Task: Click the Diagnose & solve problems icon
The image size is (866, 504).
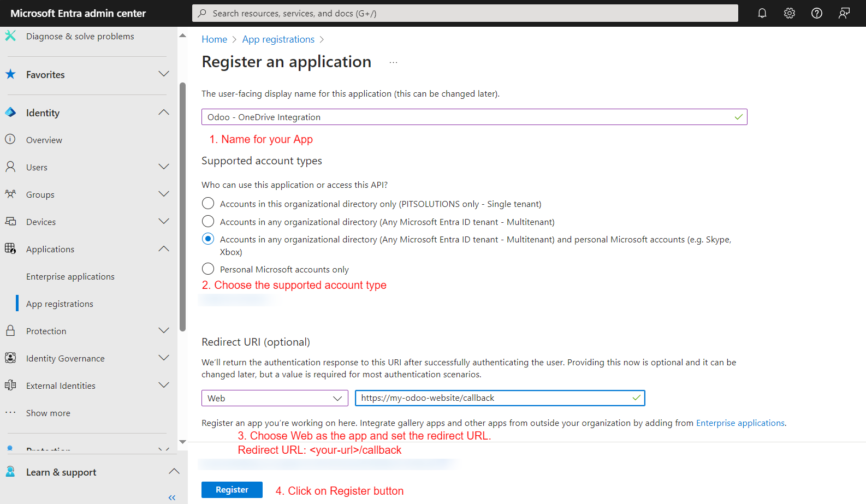Action: pos(10,36)
